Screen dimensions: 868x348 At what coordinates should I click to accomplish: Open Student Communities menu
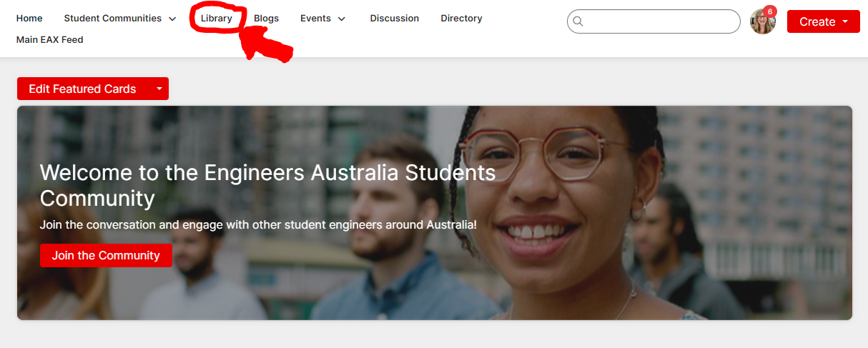coord(112,19)
